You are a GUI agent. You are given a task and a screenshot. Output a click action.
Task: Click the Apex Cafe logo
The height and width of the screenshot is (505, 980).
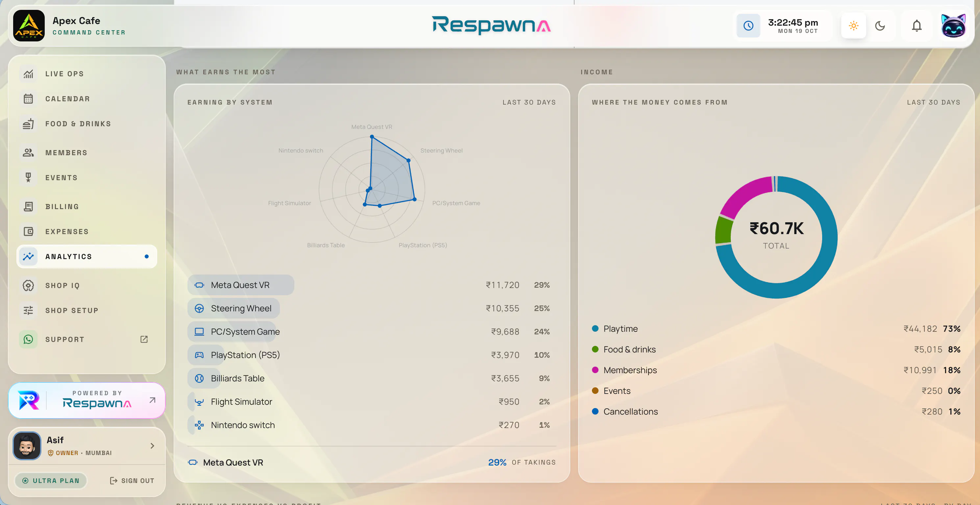(x=29, y=26)
